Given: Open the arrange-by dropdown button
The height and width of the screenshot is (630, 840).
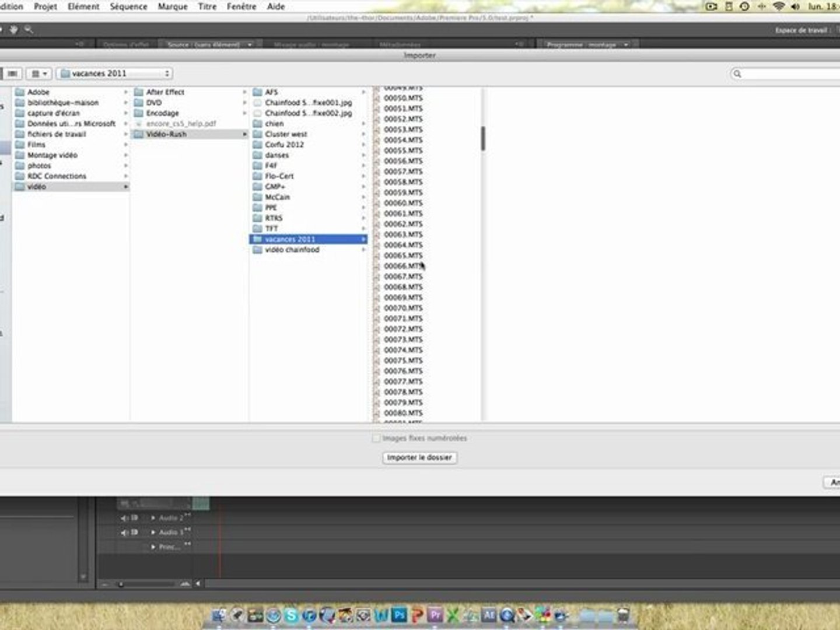Looking at the screenshot, I should (39, 73).
